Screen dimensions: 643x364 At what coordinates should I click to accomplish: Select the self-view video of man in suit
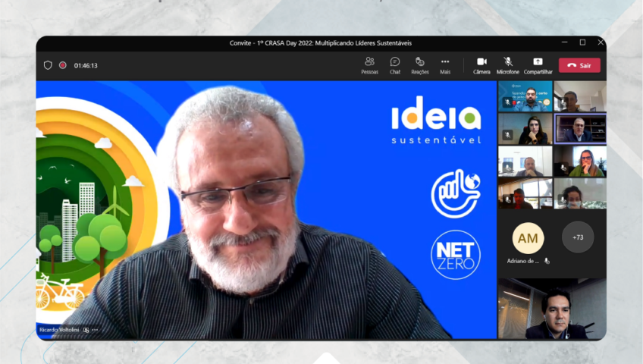[x=552, y=309]
